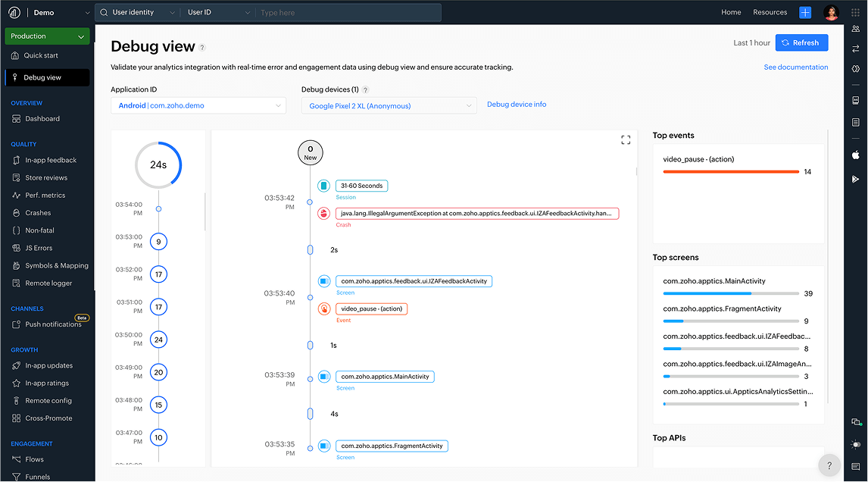
Task: Click the Crashes icon in sidebar
Action: [x=16, y=213]
